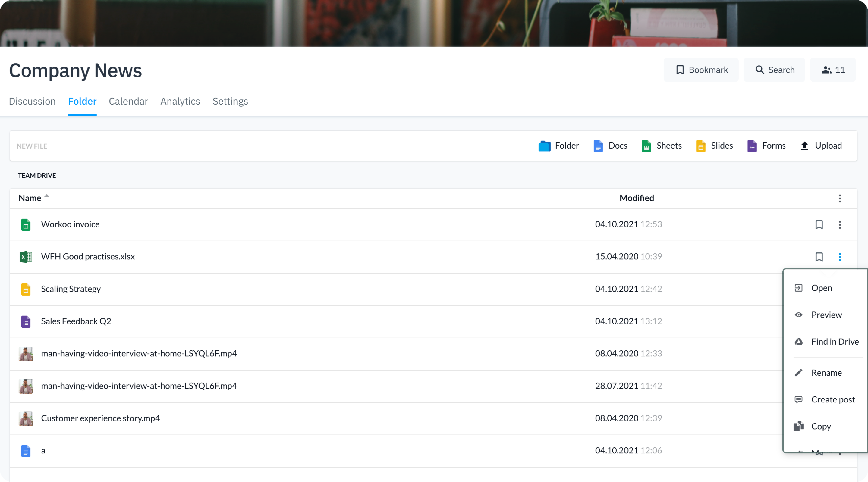Create a new Docs file
This screenshot has height=482, width=868.
[x=610, y=146]
